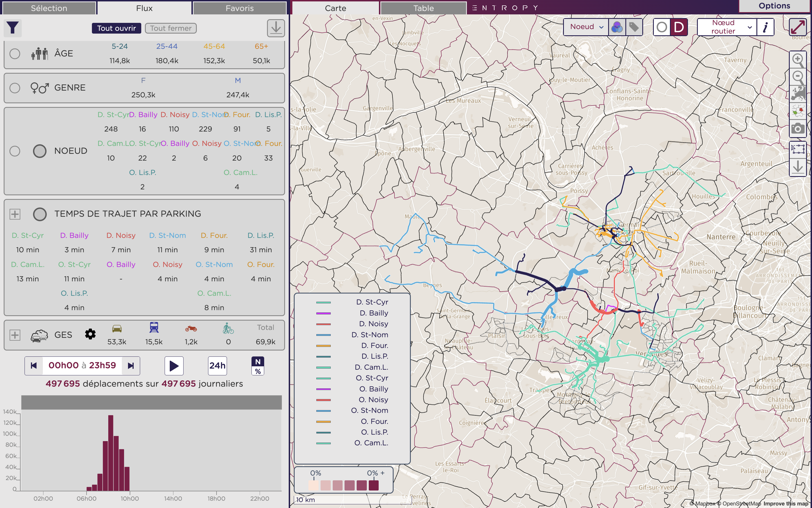Zoom out on the map
This screenshot has height=508, width=812.
[798, 77]
